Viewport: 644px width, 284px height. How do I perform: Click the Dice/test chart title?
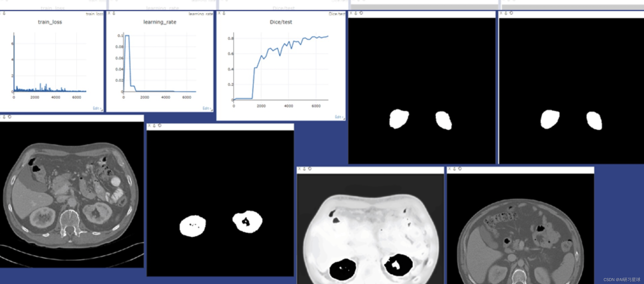click(x=281, y=22)
